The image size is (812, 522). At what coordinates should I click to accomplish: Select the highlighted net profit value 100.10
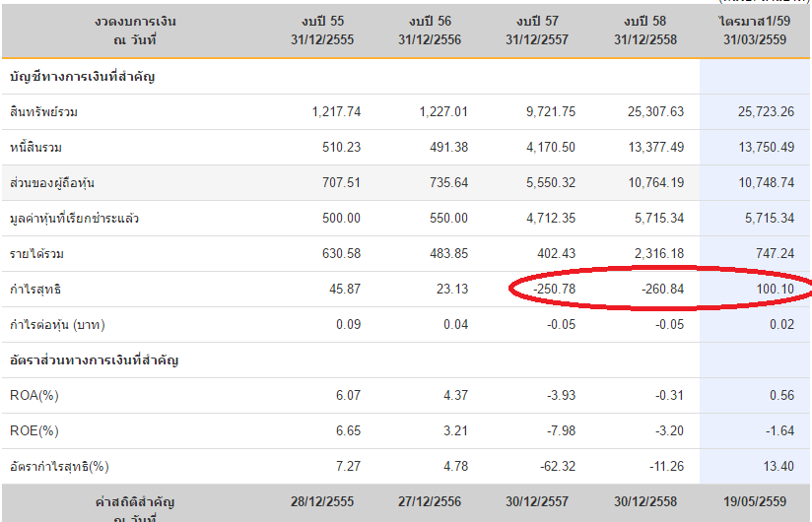pos(774,290)
